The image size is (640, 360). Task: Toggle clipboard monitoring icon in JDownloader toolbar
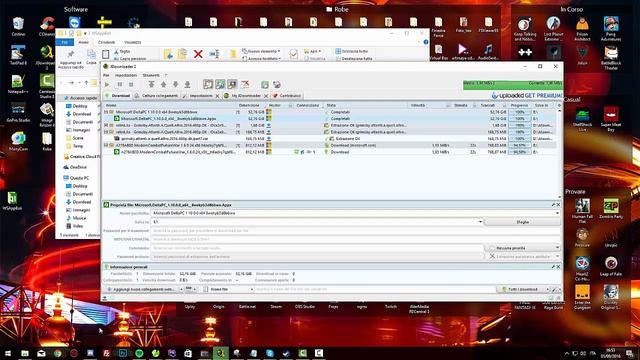click(x=208, y=84)
